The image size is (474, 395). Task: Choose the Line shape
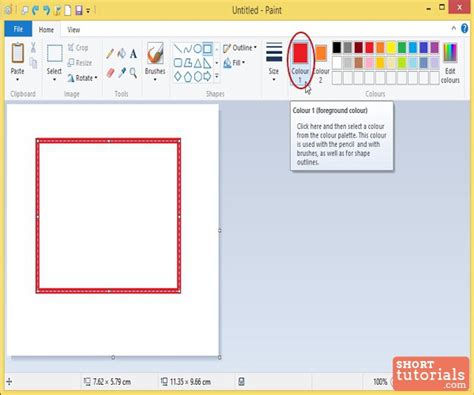pyautogui.click(x=178, y=49)
